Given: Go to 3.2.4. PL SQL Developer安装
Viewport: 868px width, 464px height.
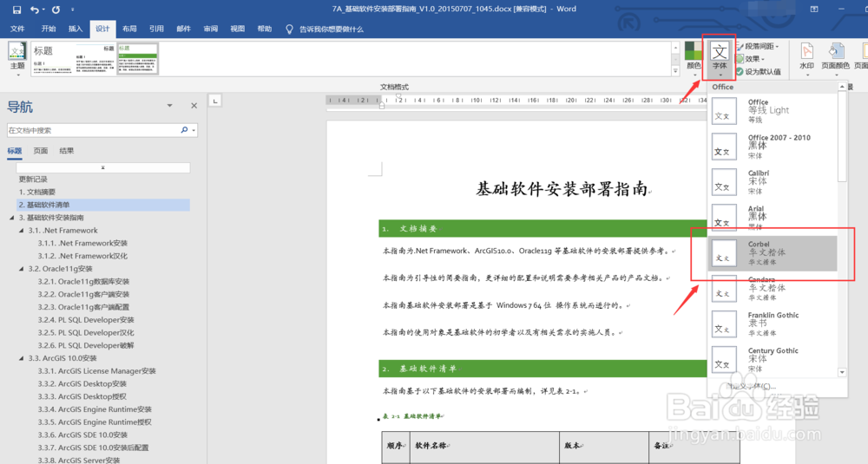Looking at the screenshot, I should point(86,320).
